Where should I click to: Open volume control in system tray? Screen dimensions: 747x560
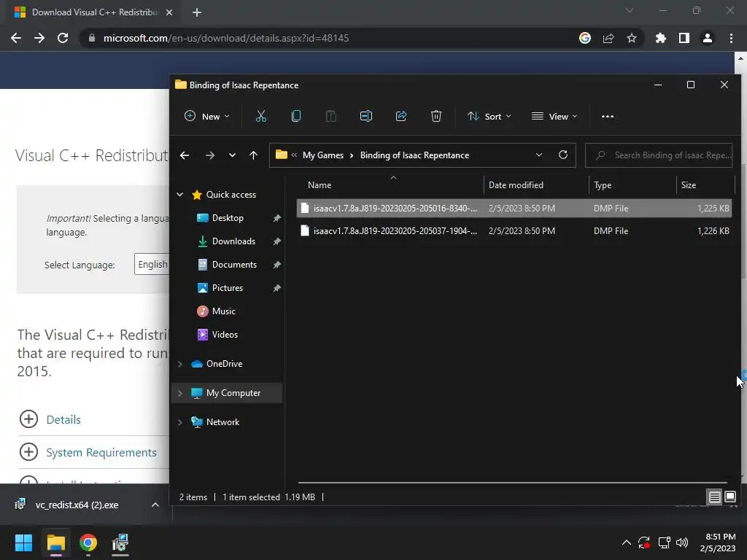point(682,542)
